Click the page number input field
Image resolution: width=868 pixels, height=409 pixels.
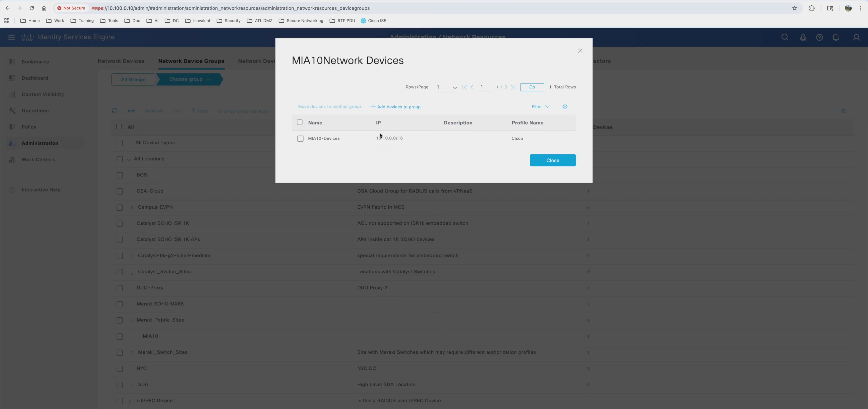tap(485, 87)
